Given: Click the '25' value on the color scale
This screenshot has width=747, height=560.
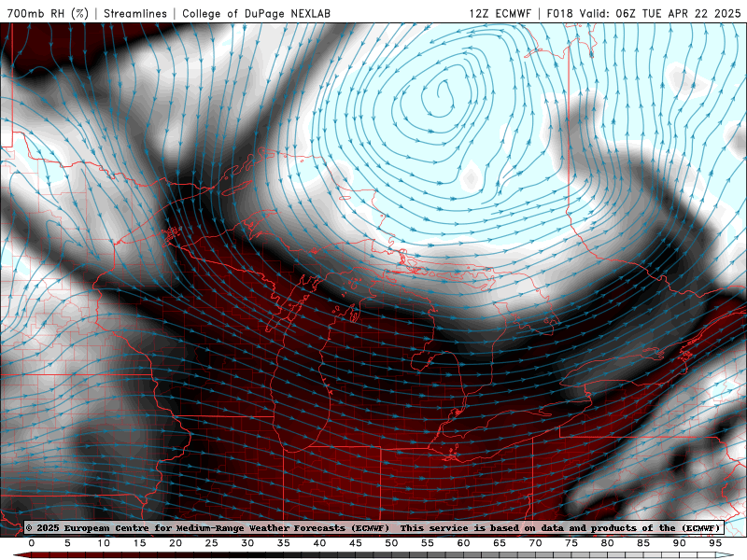Looking at the screenshot, I should tap(212, 543).
